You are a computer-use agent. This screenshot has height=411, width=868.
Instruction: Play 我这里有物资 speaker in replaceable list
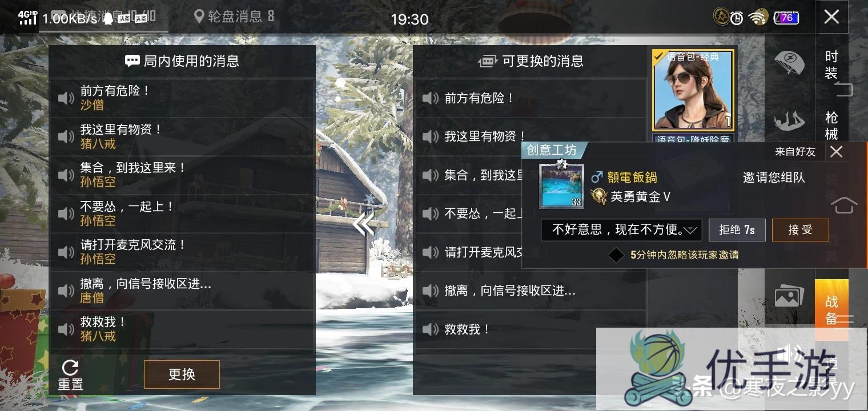[x=430, y=136]
